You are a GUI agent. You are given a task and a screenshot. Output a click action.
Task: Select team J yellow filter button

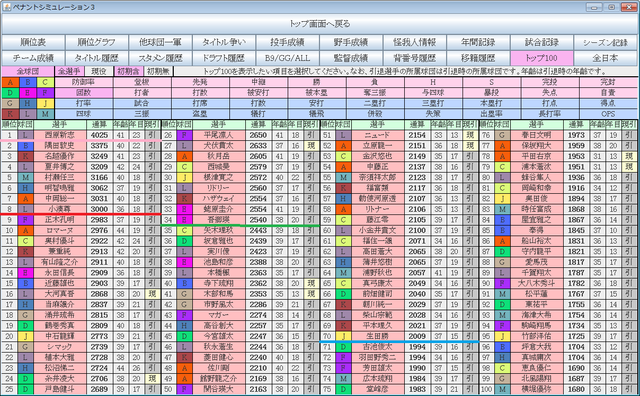click(x=45, y=103)
